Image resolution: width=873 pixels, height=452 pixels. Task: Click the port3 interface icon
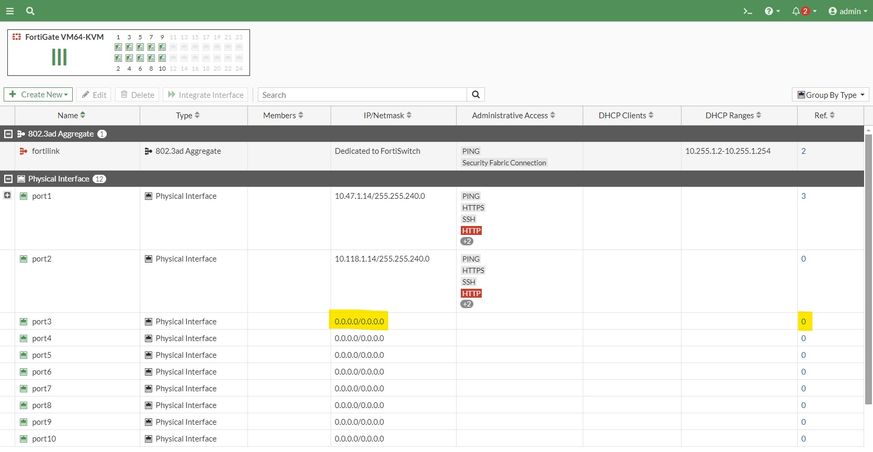(x=23, y=322)
